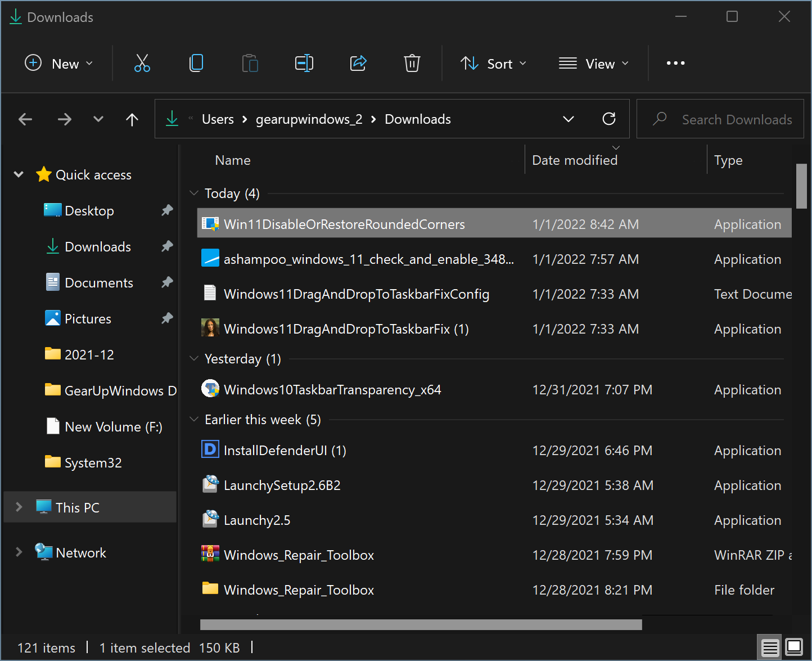The image size is (812, 661).
Task: Click the download arrow icon in address bar
Action: 172,119
